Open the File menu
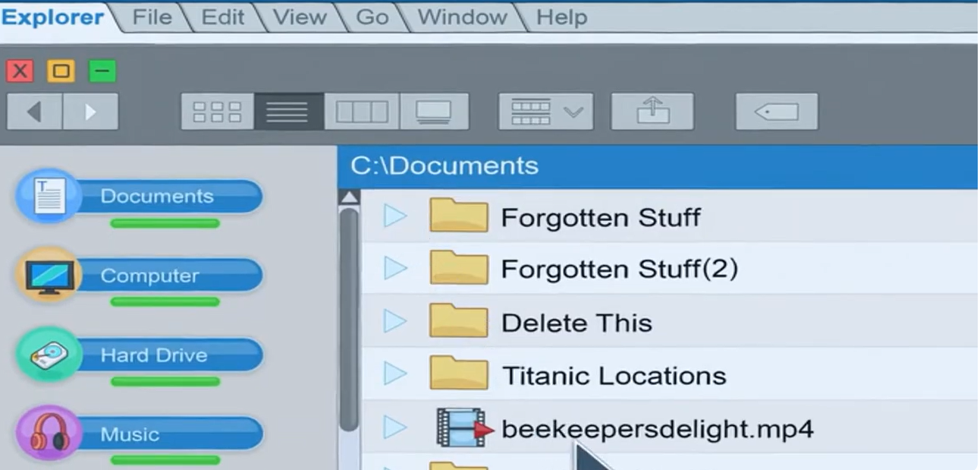 pyautogui.click(x=152, y=17)
